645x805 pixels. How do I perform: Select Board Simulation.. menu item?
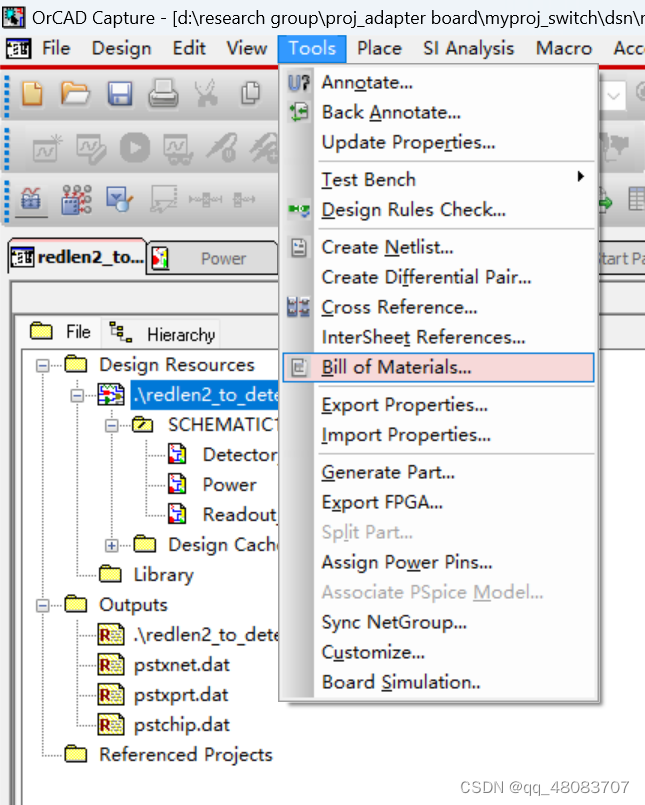click(x=439, y=682)
